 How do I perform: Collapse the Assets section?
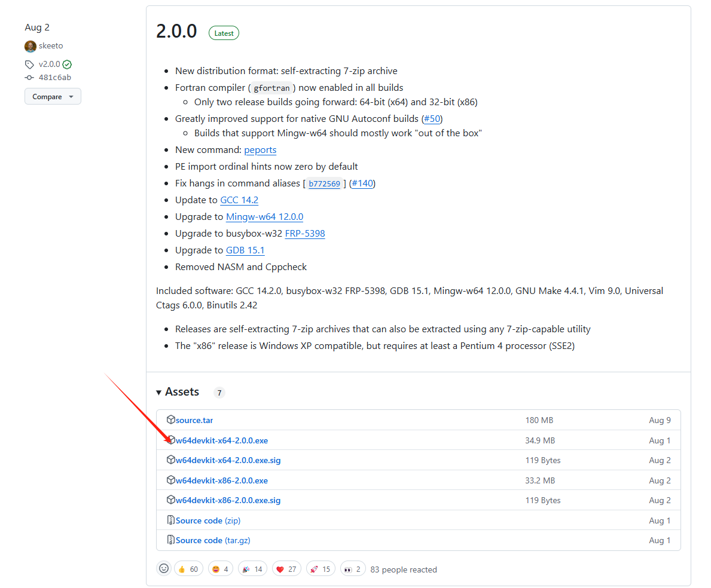click(177, 392)
